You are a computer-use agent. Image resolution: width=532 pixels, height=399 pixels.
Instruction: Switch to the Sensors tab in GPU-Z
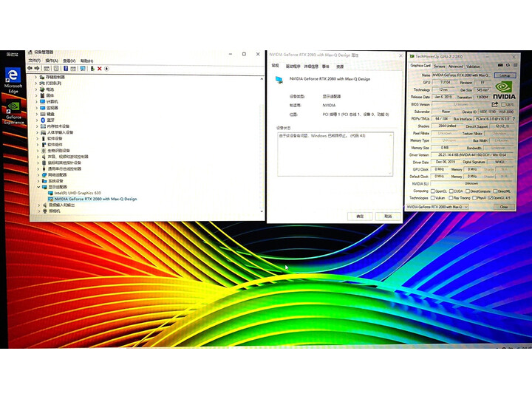tap(440, 66)
